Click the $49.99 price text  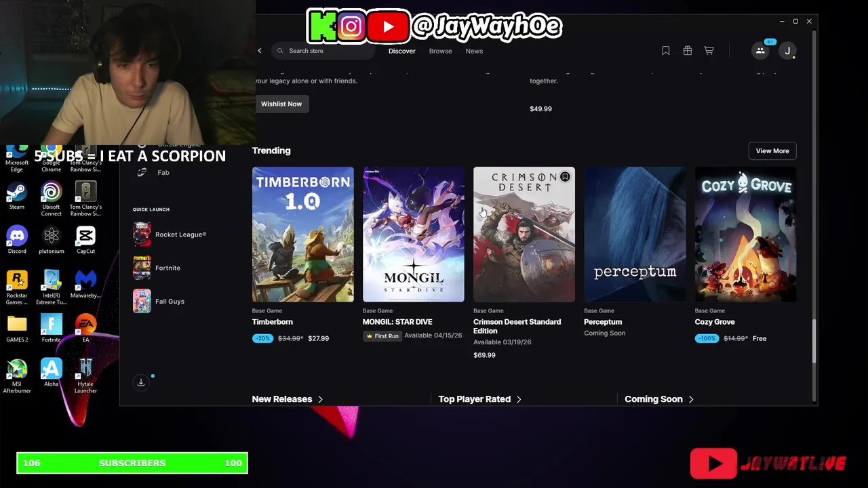coord(540,108)
